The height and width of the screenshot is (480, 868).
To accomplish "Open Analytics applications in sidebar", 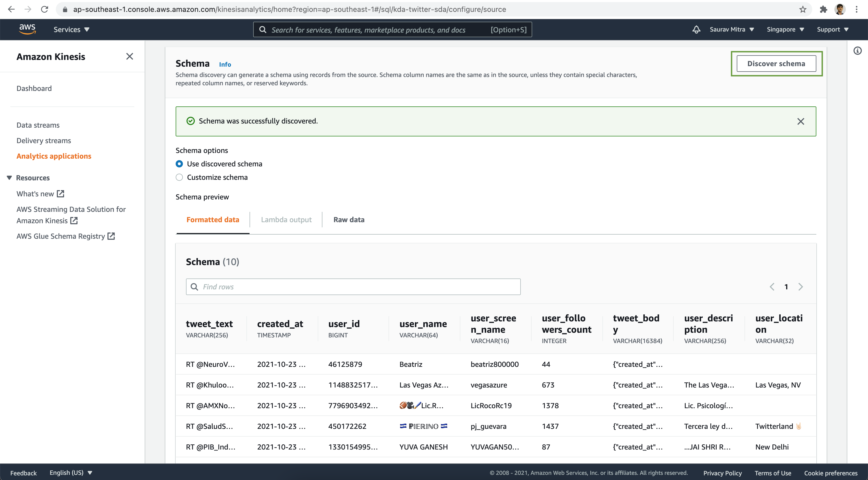I will coord(54,156).
